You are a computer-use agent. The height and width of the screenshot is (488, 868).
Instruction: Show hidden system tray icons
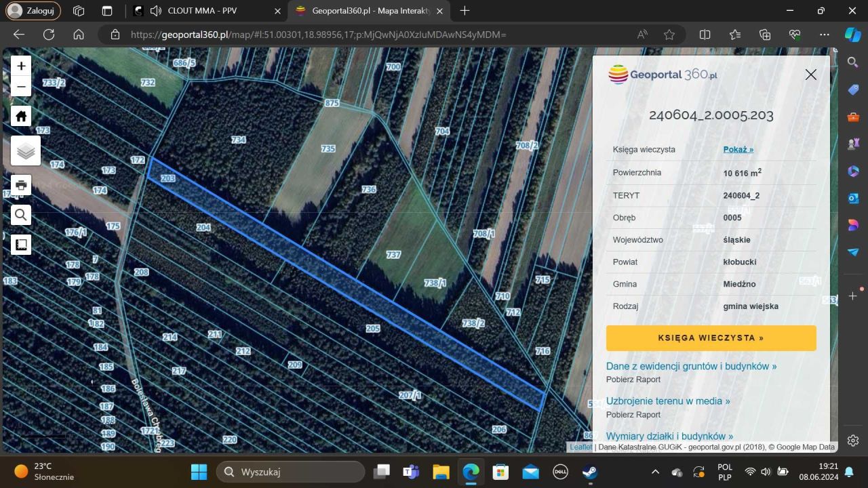coord(655,472)
